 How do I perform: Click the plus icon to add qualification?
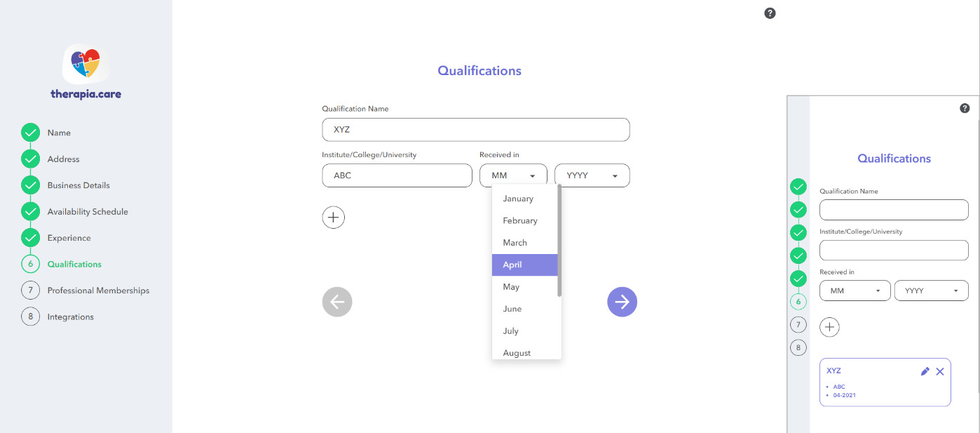(333, 218)
